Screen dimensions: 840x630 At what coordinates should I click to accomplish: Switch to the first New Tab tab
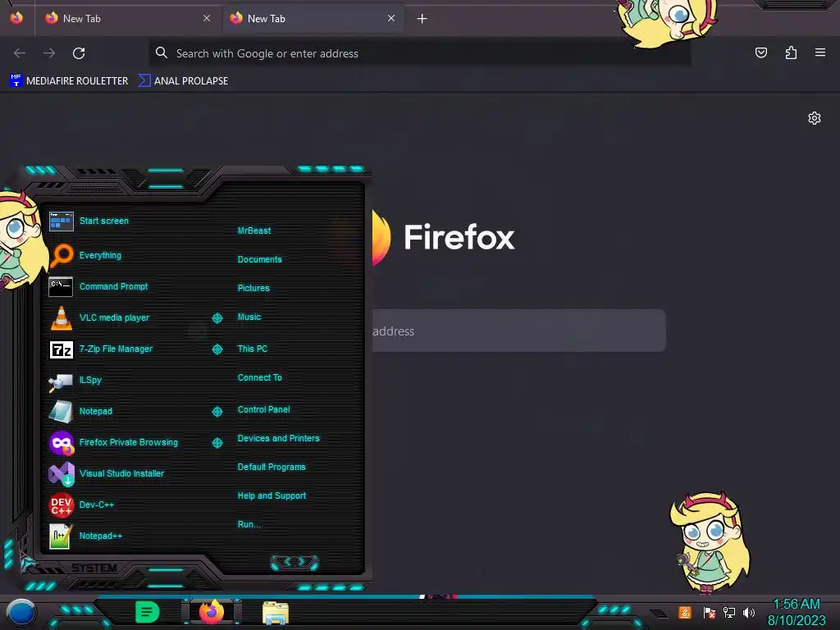[x=127, y=18]
